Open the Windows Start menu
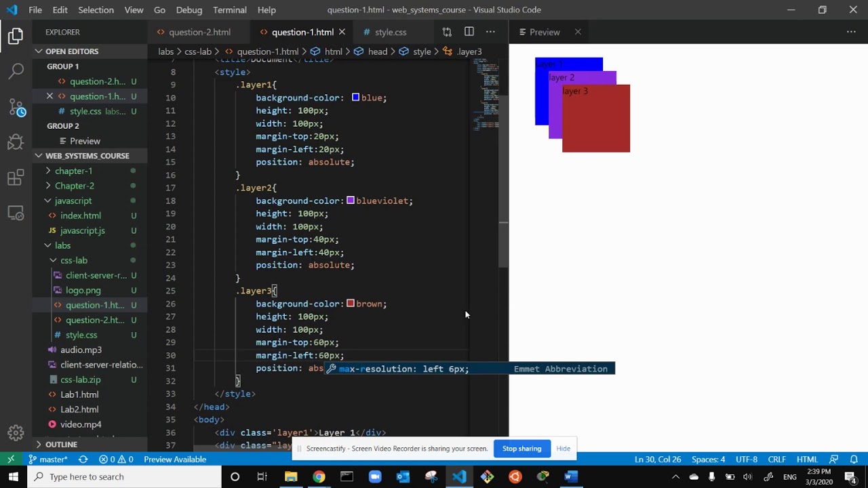868x488 pixels. (x=14, y=476)
